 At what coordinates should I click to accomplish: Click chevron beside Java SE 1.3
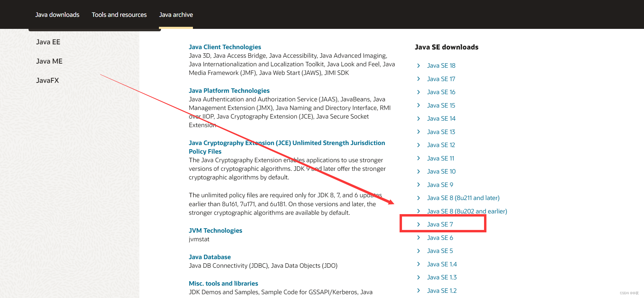click(x=418, y=277)
